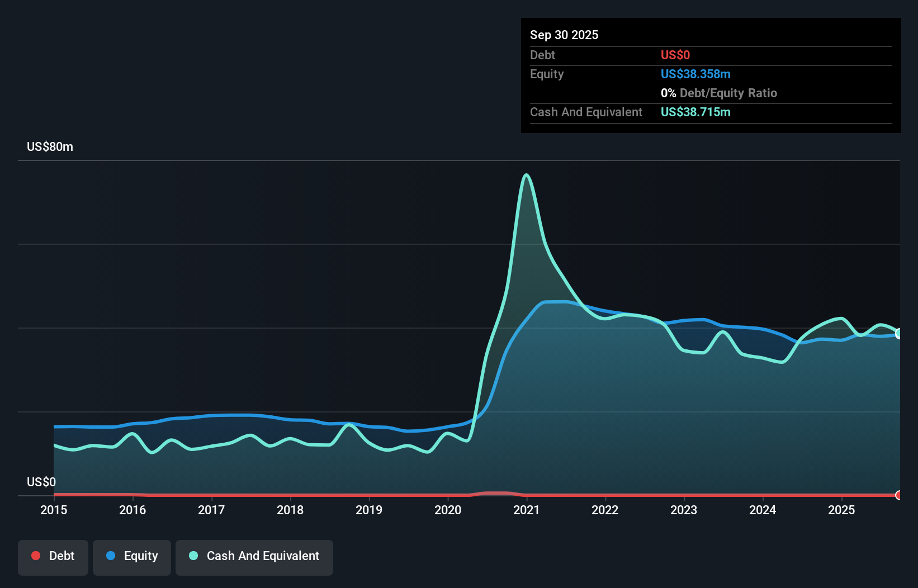Click the teal Cash And Equivalent legend dot
Screen dimensions: 918x588
(x=193, y=556)
